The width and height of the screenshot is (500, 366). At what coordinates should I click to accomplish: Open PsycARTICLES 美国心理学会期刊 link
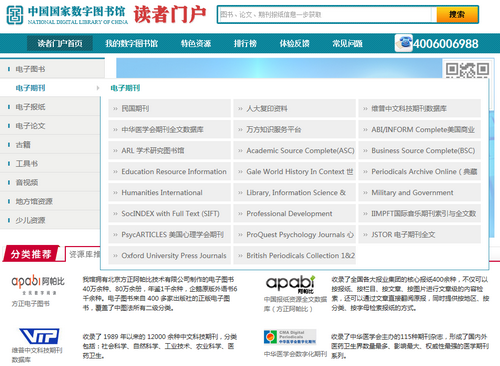click(x=169, y=234)
